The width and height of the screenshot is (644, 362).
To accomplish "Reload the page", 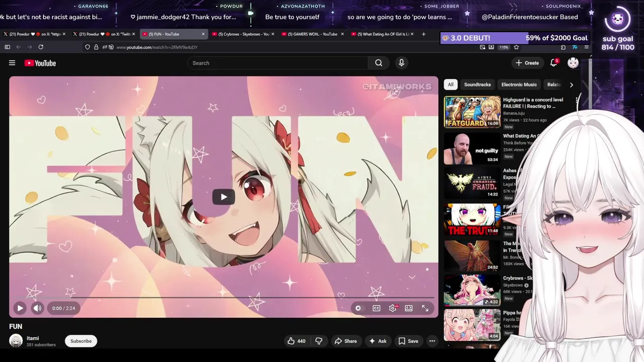I will pyautogui.click(x=41, y=47).
